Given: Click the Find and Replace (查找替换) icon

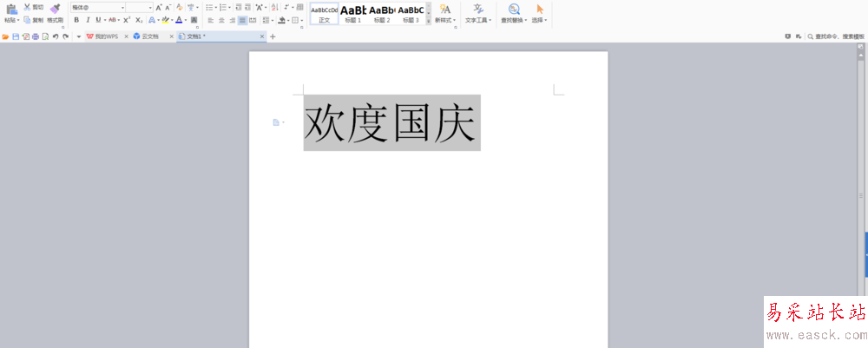Looking at the screenshot, I should click(x=514, y=9).
